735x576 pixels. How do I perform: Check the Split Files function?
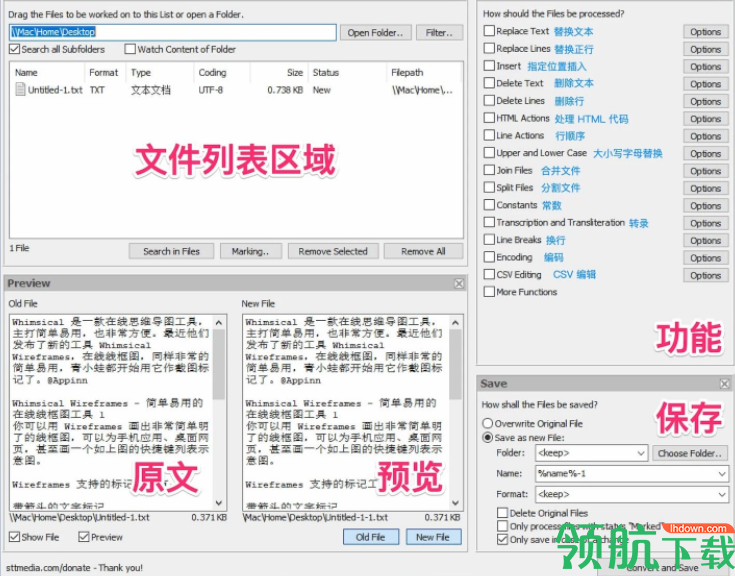[489, 187]
